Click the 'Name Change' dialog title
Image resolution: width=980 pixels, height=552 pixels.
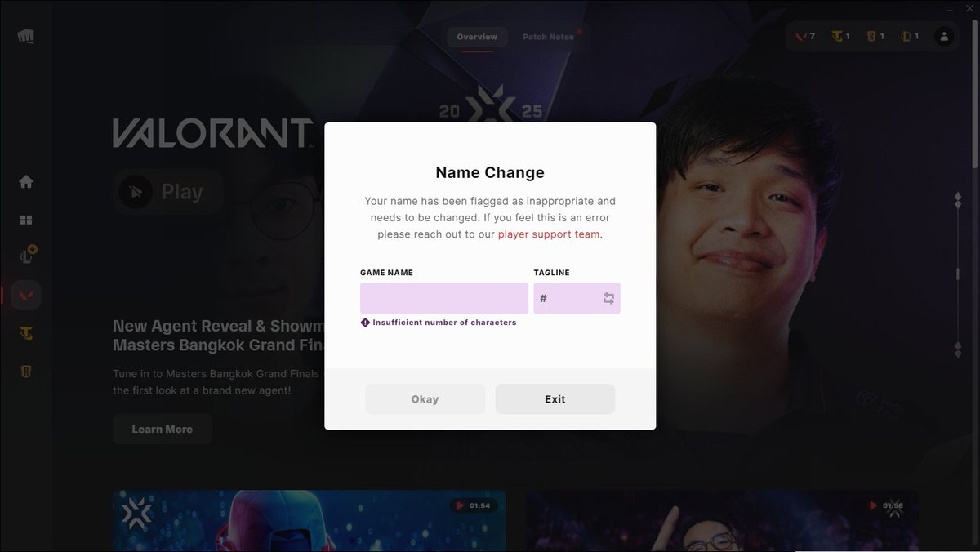pyautogui.click(x=490, y=172)
